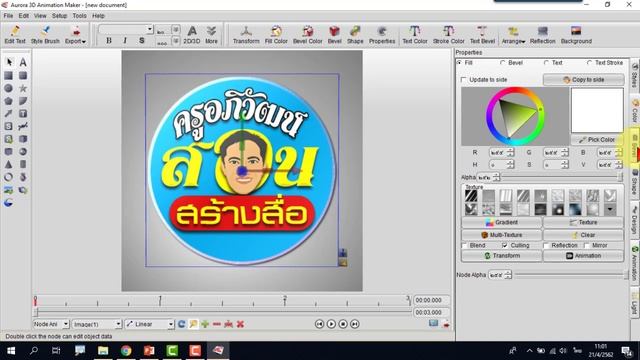
Task: Open the More text options
Action: [211, 35]
